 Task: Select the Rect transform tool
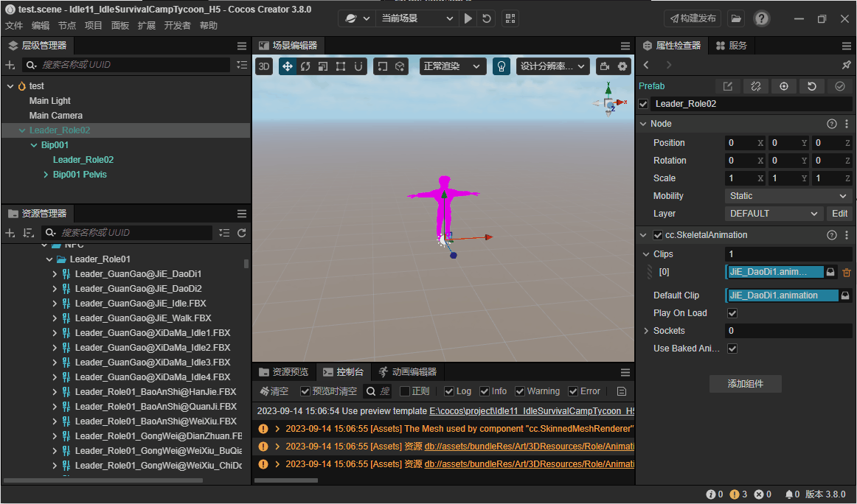tap(341, 66)
